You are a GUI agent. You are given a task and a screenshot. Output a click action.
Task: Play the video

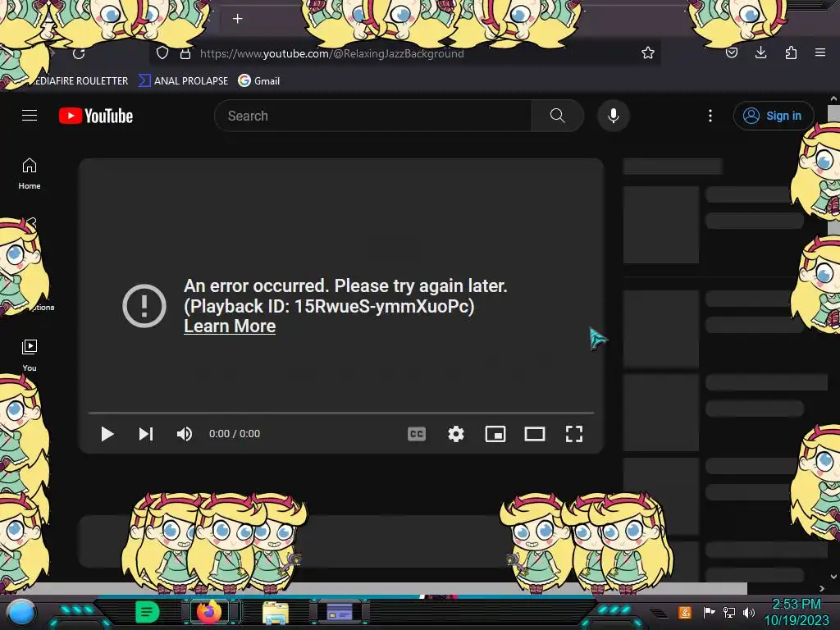tap(107, 434)
